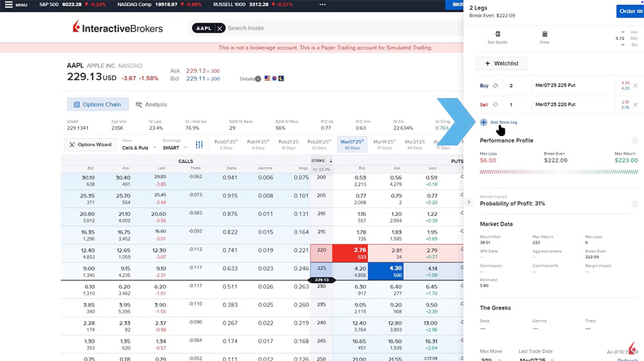
Task: Add strategy to Watchlist
Action: 501,63
